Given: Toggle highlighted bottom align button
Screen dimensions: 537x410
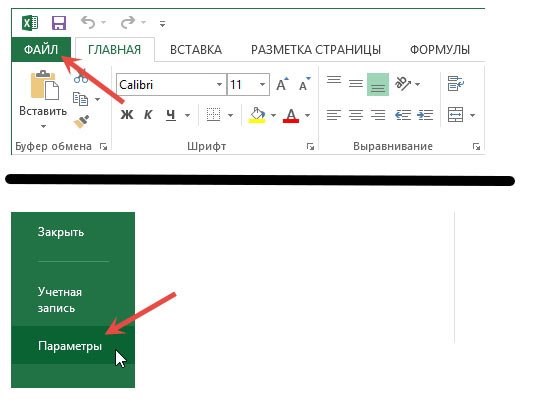Looking at the screenshot, I should click(378, 84).
